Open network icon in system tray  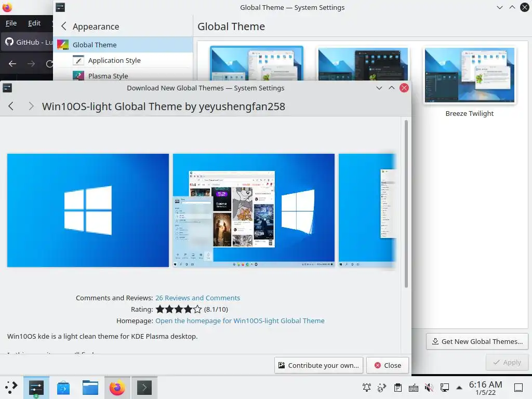pos(445,388)
